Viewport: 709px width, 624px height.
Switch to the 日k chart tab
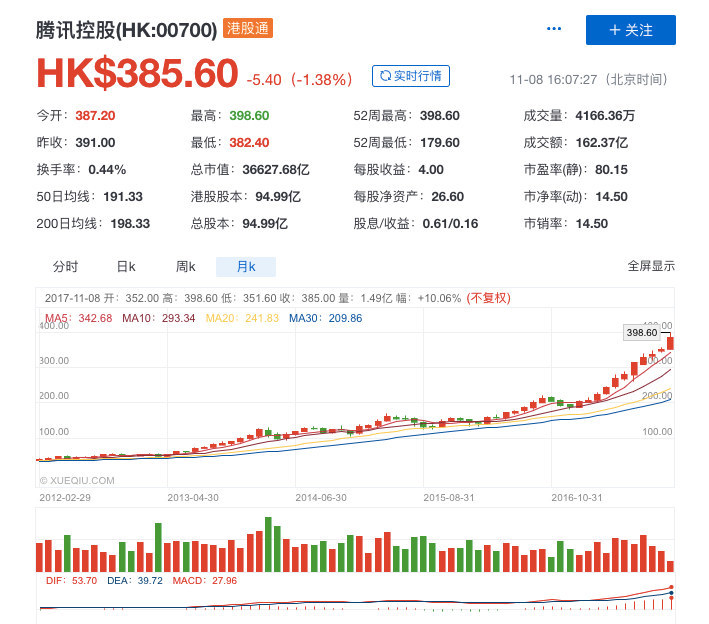pyautogui.click(x=126, y=267)
